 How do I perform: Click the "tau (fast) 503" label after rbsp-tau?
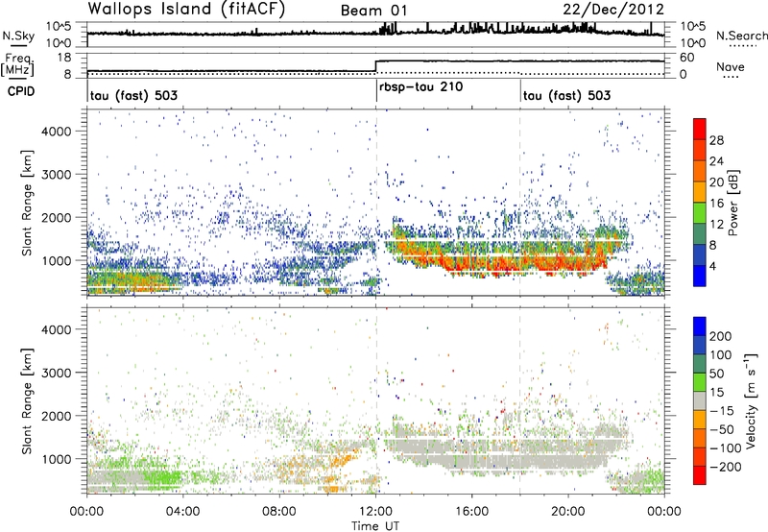click(566, 95)
